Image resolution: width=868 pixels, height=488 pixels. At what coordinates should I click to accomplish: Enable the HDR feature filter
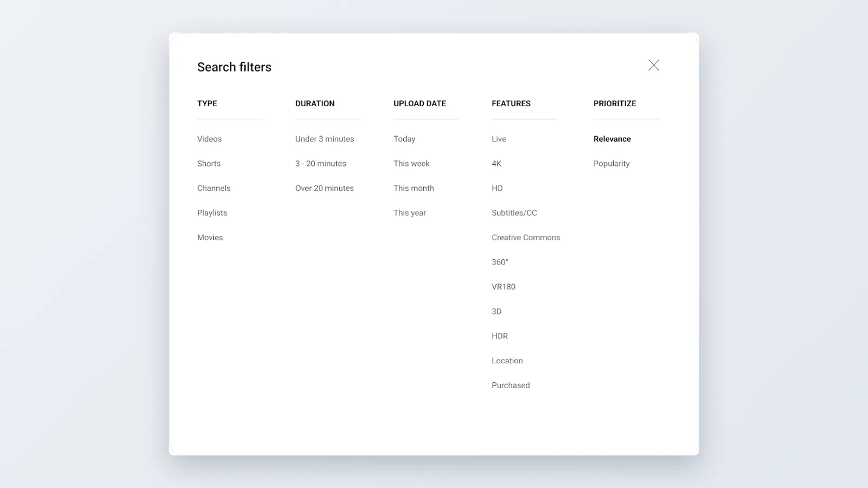pyautogui.click(x=500, y=336)
